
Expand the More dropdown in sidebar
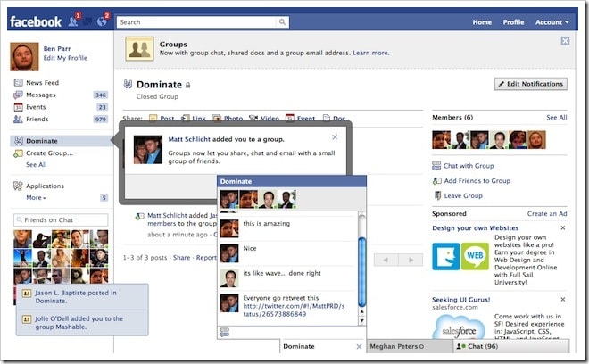pos(36,197)
